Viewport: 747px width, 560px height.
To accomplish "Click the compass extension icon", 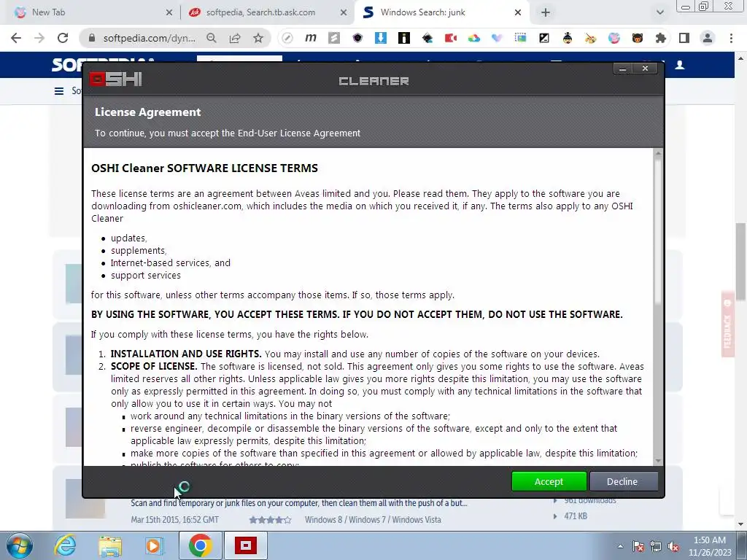I will pyautogui.click(x=287, y=38).
